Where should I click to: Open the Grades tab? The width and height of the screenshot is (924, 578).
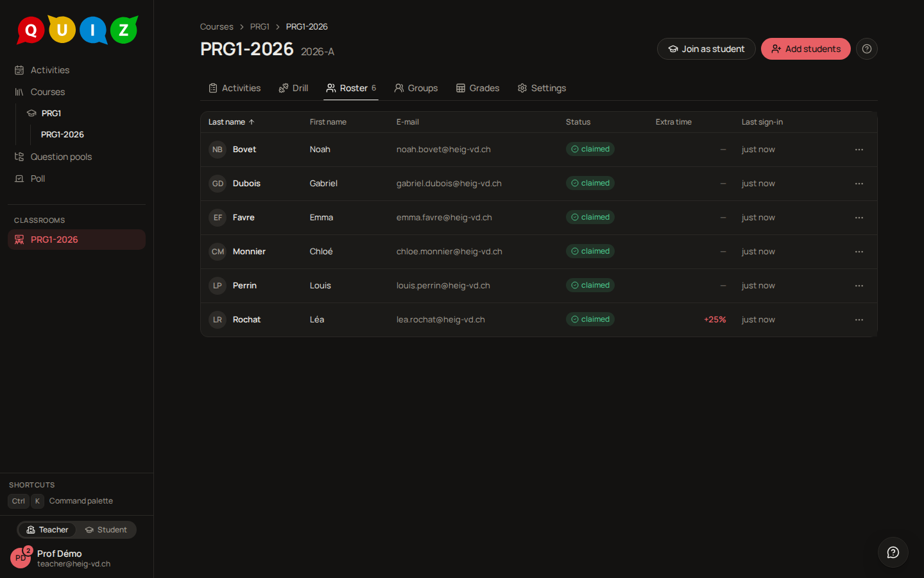click(477, 88)
